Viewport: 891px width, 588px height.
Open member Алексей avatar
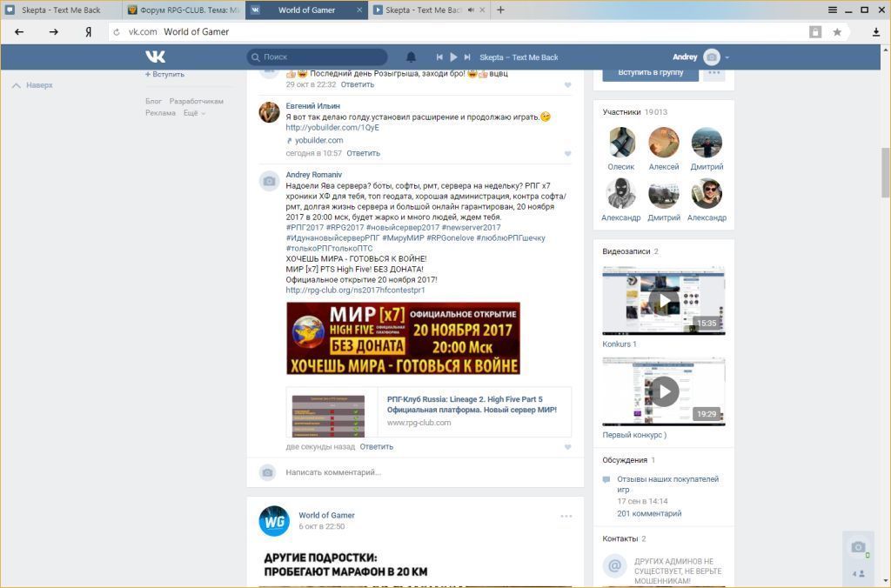[x=664, y=142]
